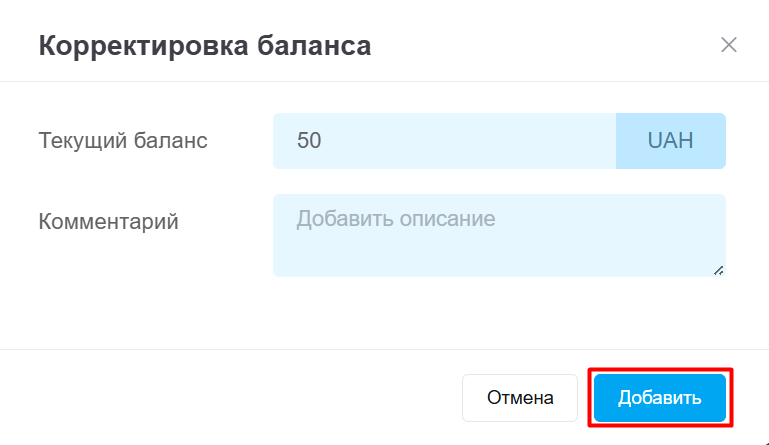Close the Корректировка баланса dialog
This screenshot has width=769, height=445.
pyautogui.click(x=729, y=45)
